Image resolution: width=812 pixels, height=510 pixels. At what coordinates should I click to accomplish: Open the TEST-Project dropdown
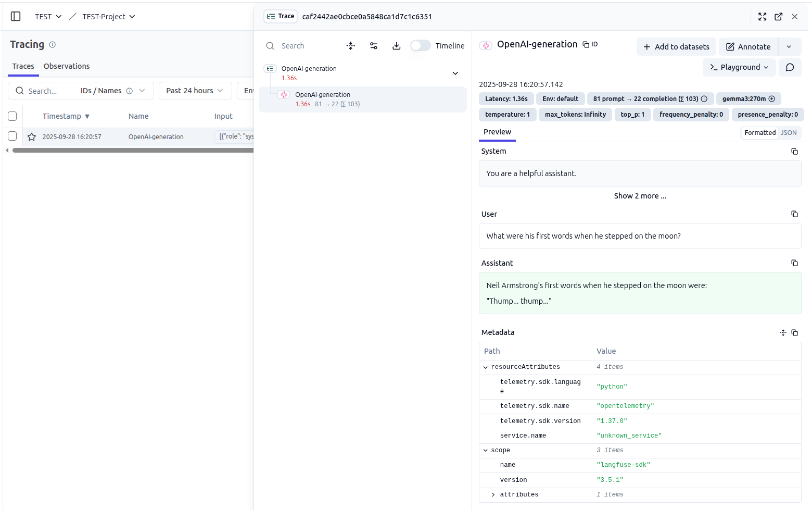[108, 17]
